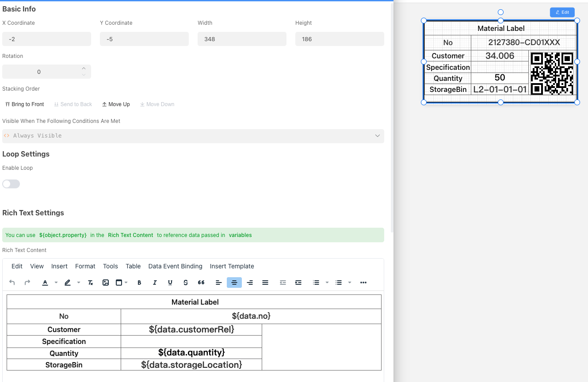This screenshot has height=382, width=588.
Task: Click the clear formatting icon
Action: tap(90, 283)
